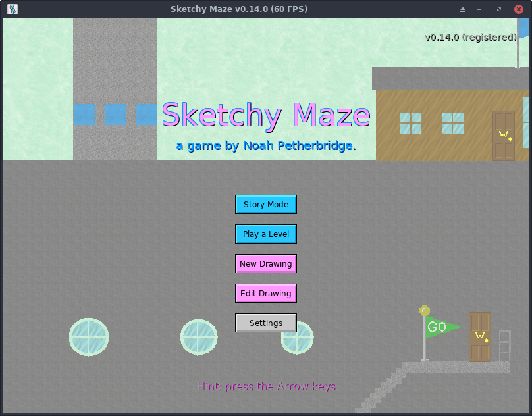This screenshot has height=416, width=532.
Task: Open the window menu via the title bar app icon
Action: tap(12, 9)
